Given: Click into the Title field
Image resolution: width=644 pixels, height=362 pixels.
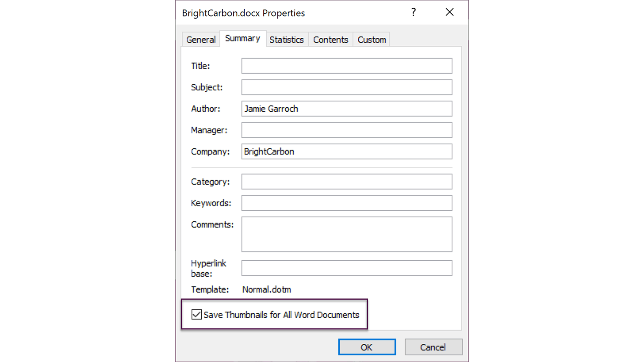Looking at the screenshot, I should point(347,66).
